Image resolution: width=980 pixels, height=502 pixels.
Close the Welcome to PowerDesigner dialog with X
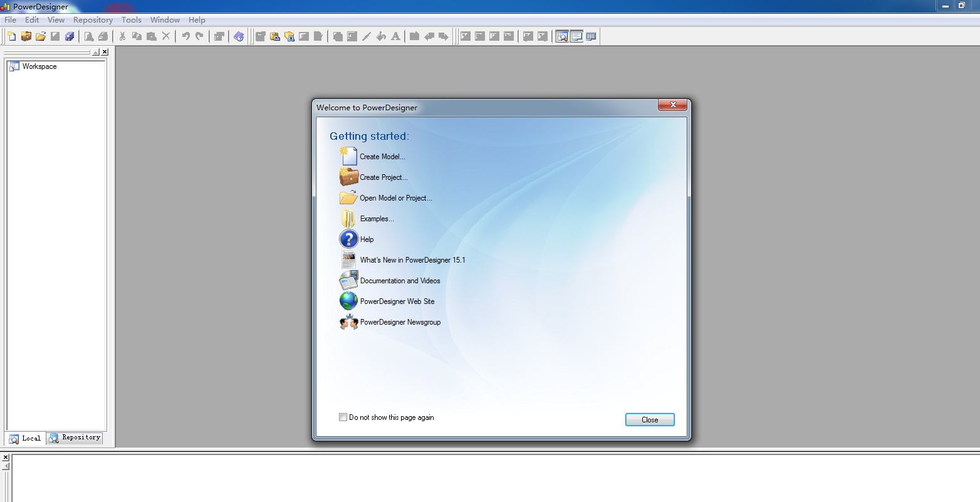pos(673,105)
